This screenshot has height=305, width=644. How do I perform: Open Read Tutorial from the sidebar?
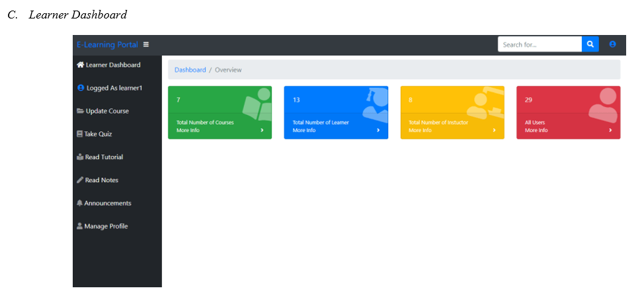point(103,157)
